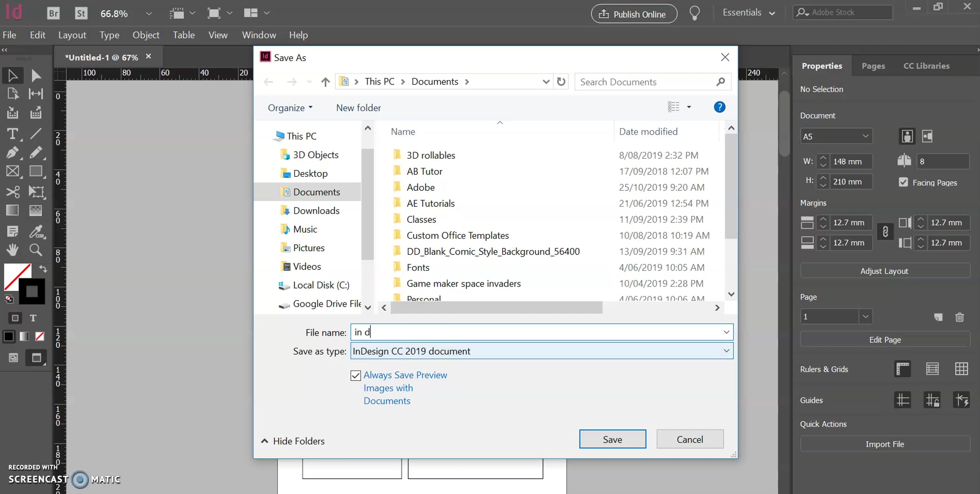
Task: Toggle the margins link chain icon
Action: 885,232
